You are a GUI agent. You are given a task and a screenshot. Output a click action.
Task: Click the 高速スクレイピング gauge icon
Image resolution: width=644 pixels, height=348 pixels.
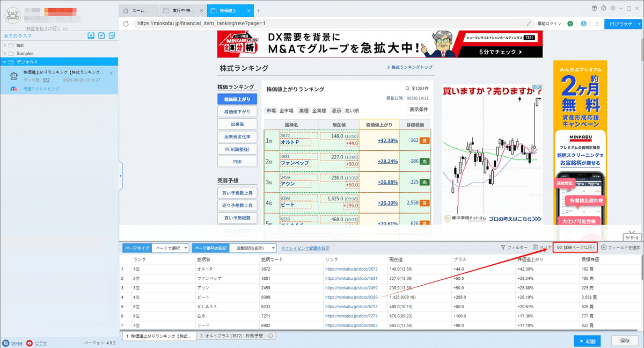(14, 89)
